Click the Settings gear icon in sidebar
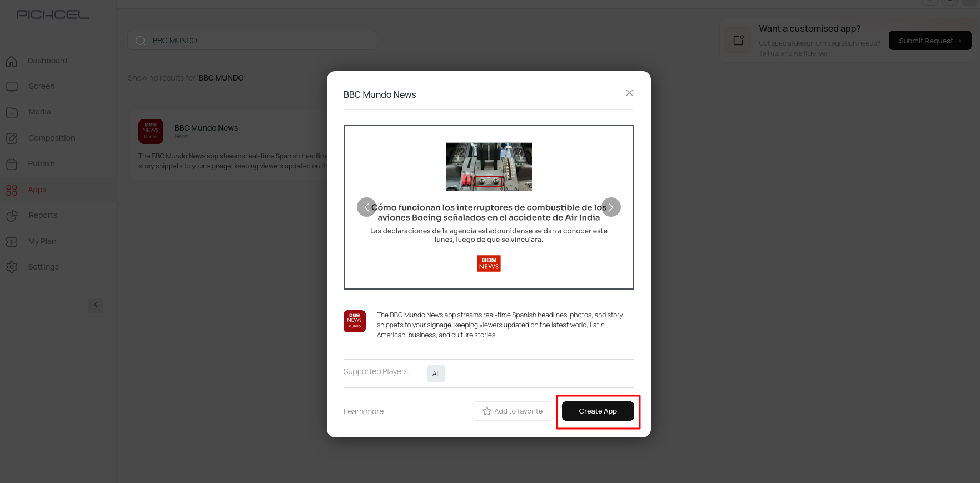 tap(12, 267)
